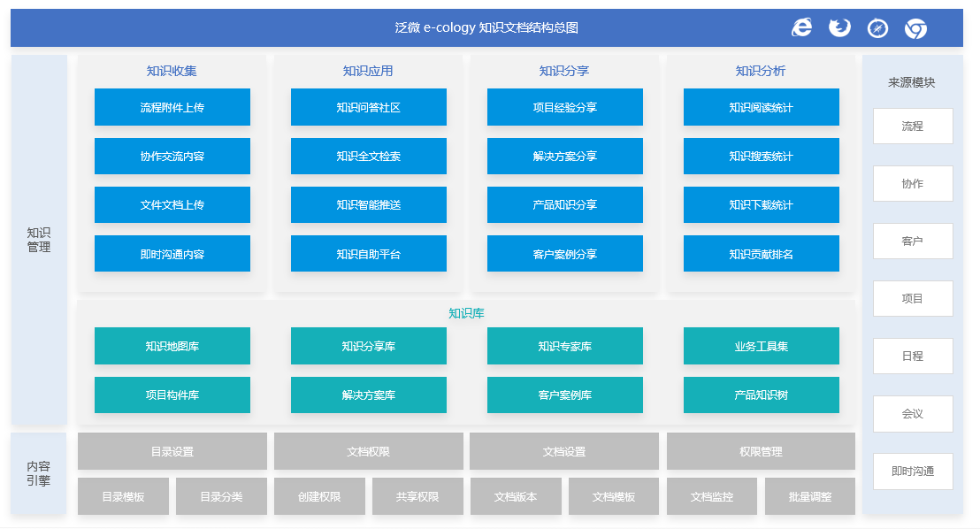Select 解决方案分享 block

click(x=565, y=156)
